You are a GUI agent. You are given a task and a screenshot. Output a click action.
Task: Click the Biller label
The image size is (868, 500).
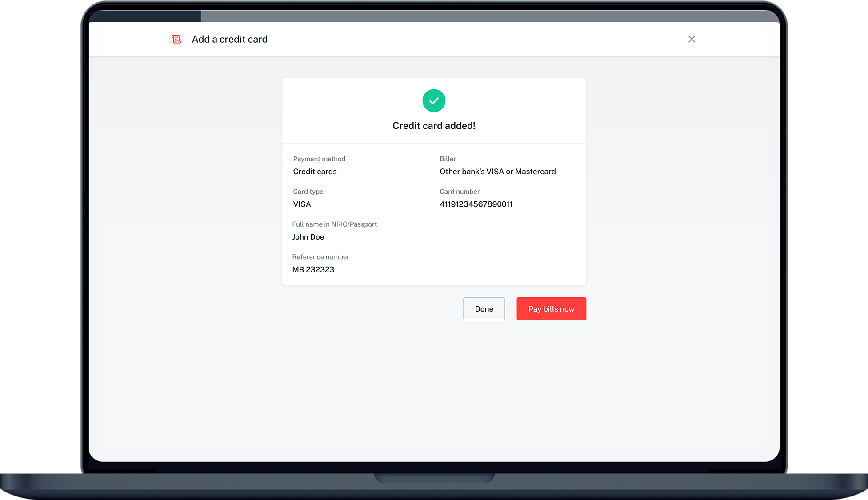point(448,159)
